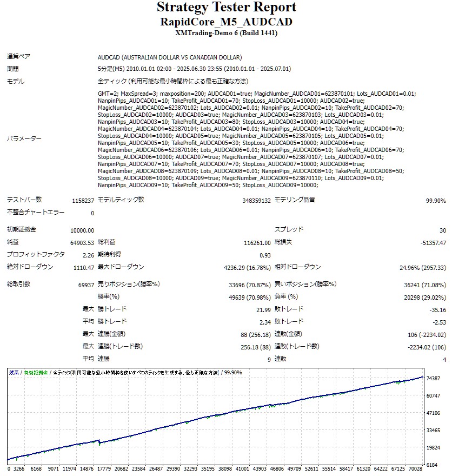The image size is (452, 476).
Task: Click the chart x-axis label 70028
Action: coord(415,469)
